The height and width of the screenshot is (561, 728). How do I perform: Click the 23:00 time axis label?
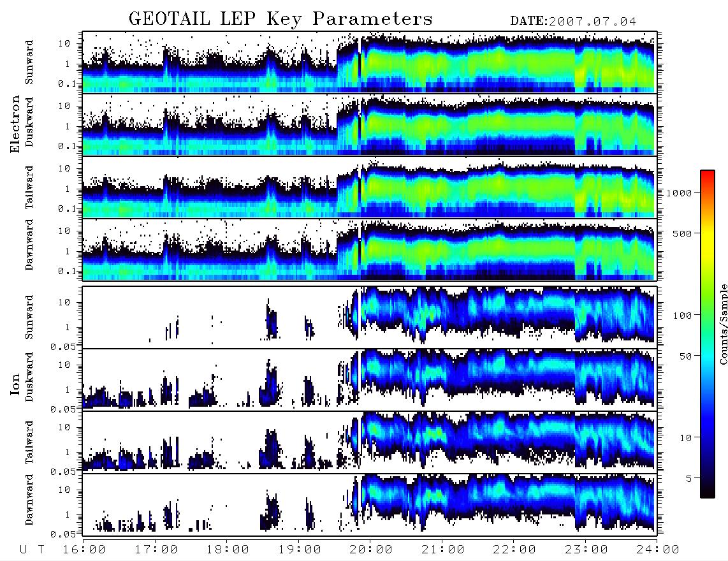pyautogui.click(x=586, y=550)
